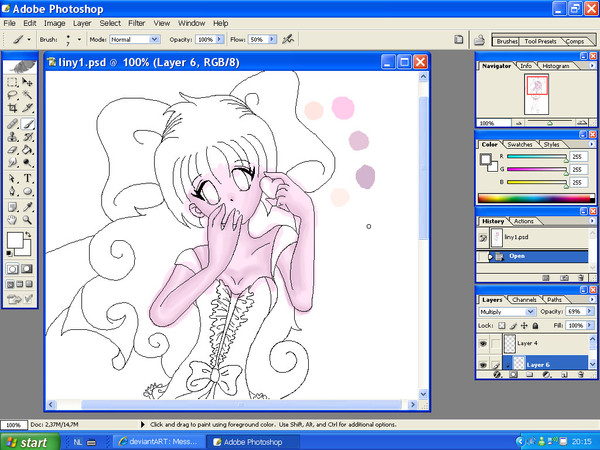Select the Path Selection tool
600x450 pixels.
12,178
